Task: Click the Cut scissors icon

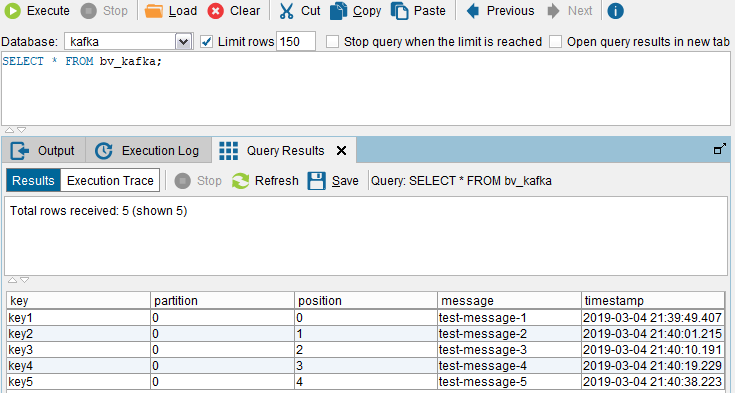Action: (x=286, y=11)
